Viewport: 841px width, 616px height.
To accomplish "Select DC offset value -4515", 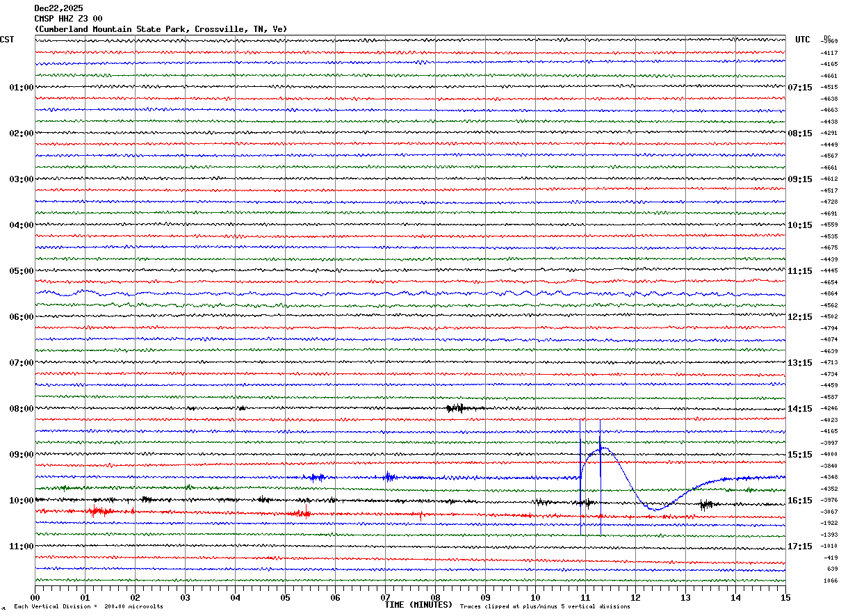I will pyautogui.click(x=830, y=88).
